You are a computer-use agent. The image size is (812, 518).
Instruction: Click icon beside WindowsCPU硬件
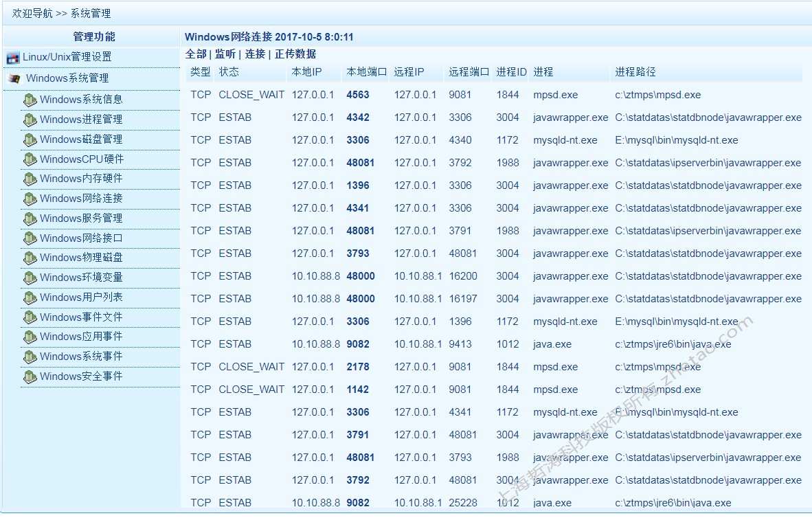click(x=30, y=159)
